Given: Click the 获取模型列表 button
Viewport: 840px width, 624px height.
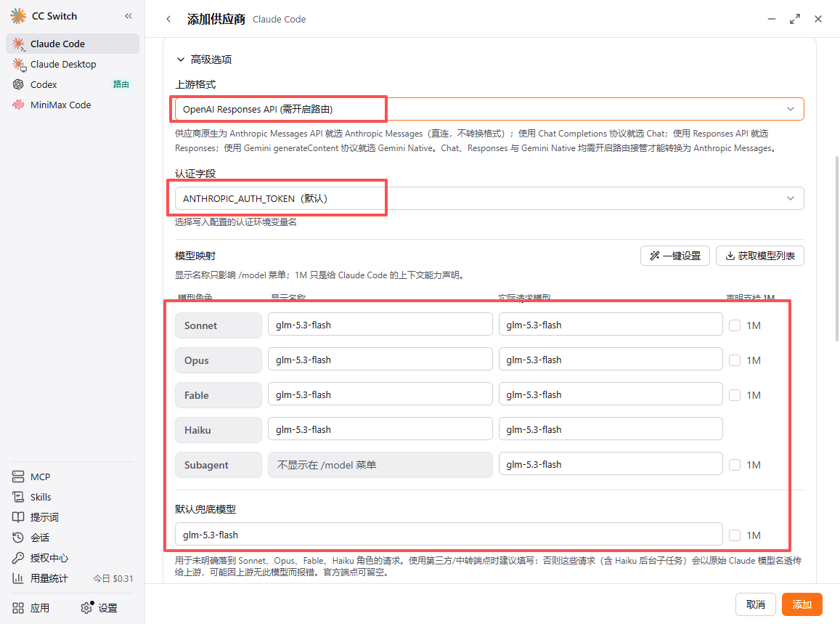Looking at the screenshot, I should coord(760,256).
